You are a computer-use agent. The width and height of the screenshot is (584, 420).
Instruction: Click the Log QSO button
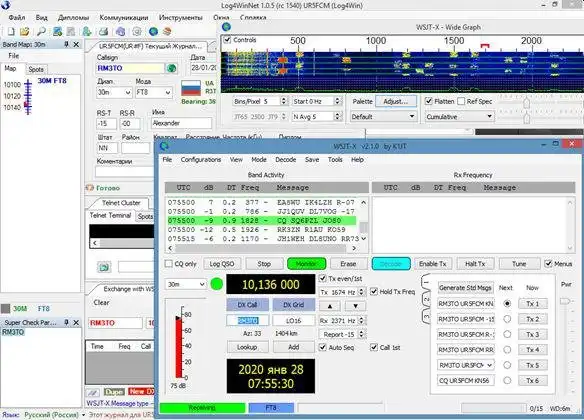(222, 264)
